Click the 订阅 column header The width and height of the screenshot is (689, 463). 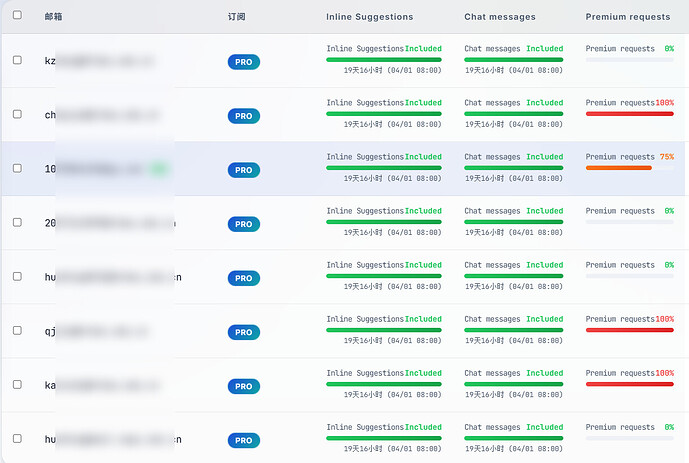(x=236, y=17)
